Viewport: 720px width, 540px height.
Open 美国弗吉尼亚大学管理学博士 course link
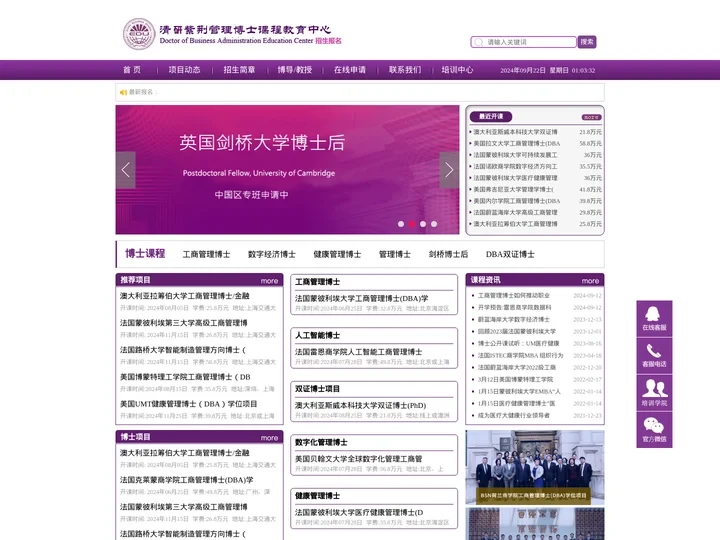click(513, 189)
